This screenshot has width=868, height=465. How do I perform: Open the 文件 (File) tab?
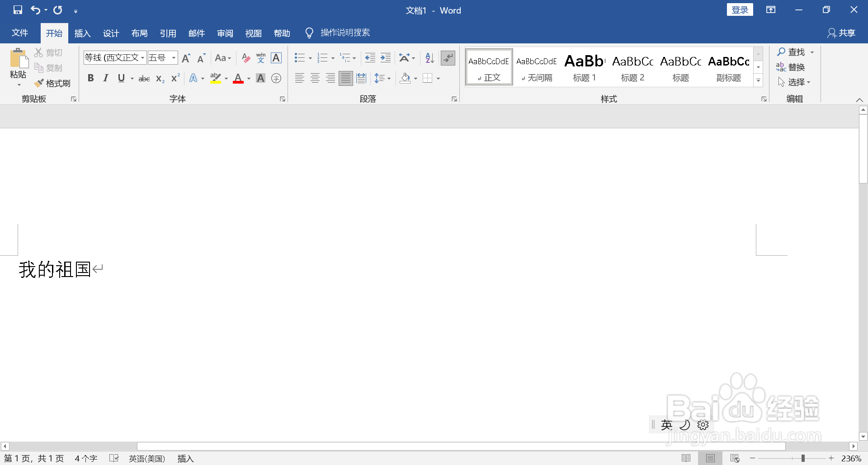point(20,33)
